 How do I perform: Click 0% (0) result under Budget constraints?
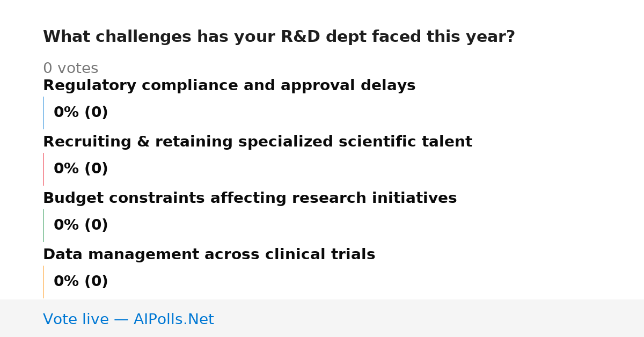[x=80, y=225]
